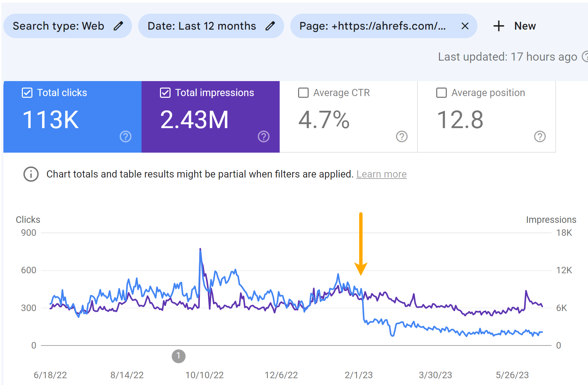Viewport: 588px width, 385px height.
Task: Enable the Average position metric
Action: [441, 92]
